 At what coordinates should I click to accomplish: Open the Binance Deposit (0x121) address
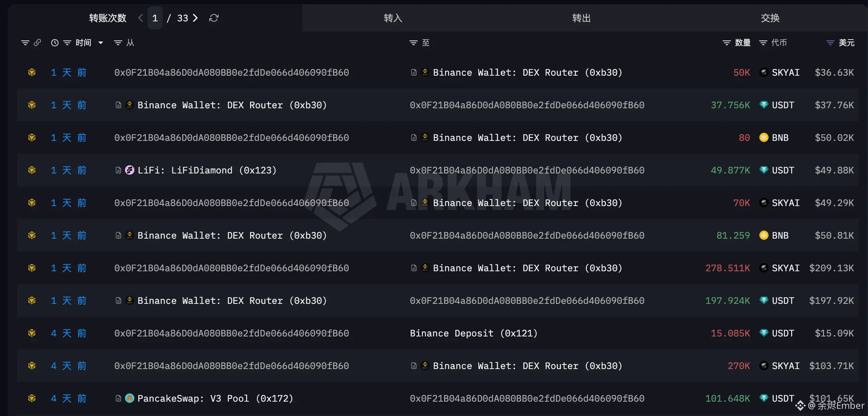[x=474, y=333]
